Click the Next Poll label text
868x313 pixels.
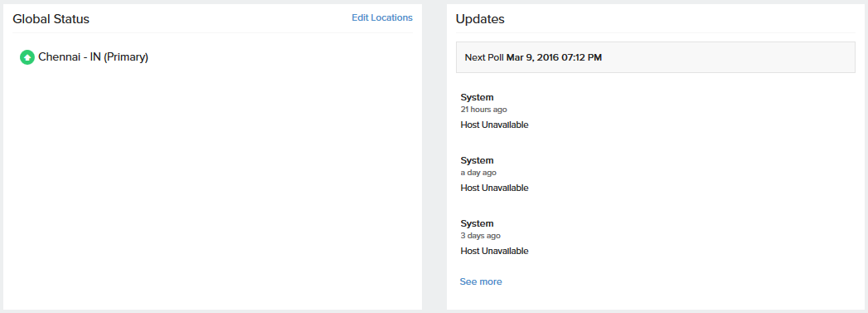point(484,57)
